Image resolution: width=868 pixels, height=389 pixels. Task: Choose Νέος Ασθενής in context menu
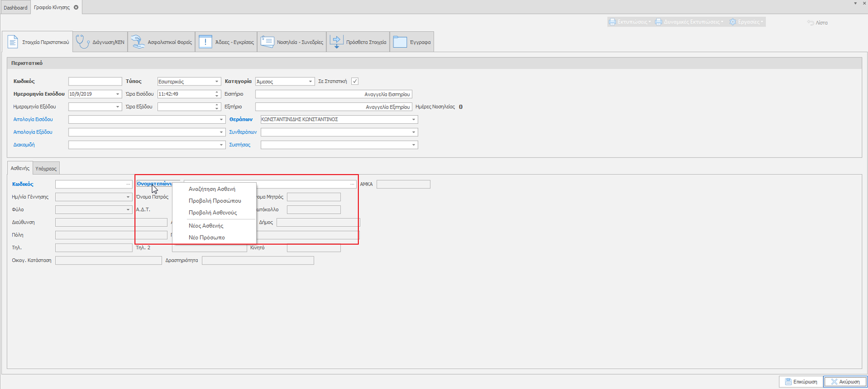(x=205, y=226)
